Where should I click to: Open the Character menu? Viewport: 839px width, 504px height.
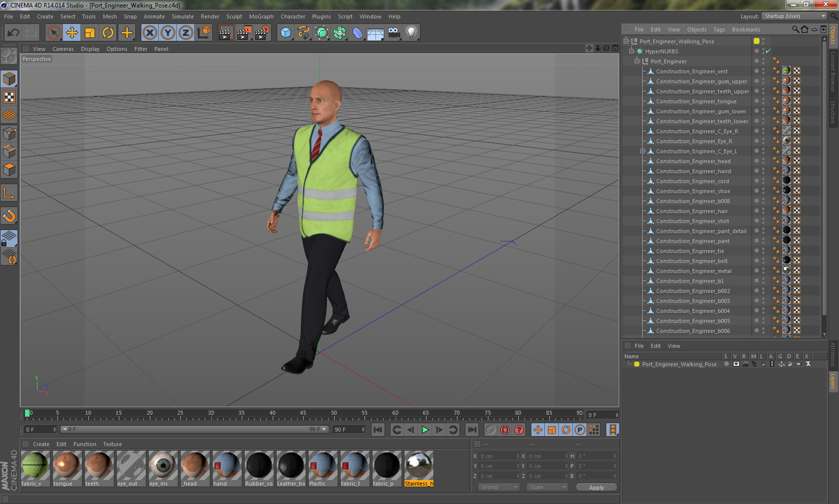tap(293, 16)
